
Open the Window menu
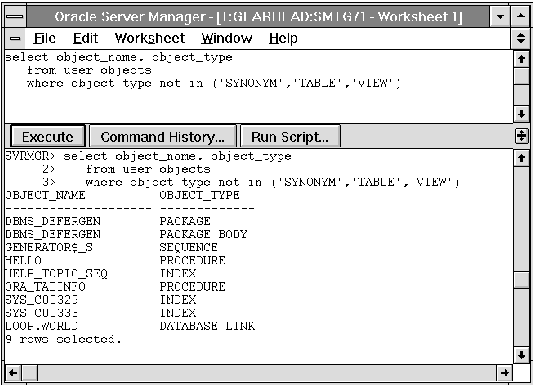(227, 38)
